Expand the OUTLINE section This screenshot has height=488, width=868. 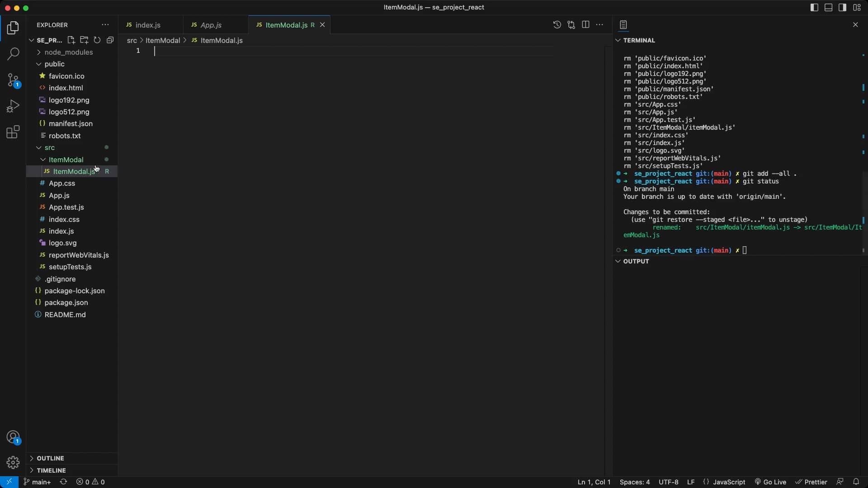(x=50, y=458)
